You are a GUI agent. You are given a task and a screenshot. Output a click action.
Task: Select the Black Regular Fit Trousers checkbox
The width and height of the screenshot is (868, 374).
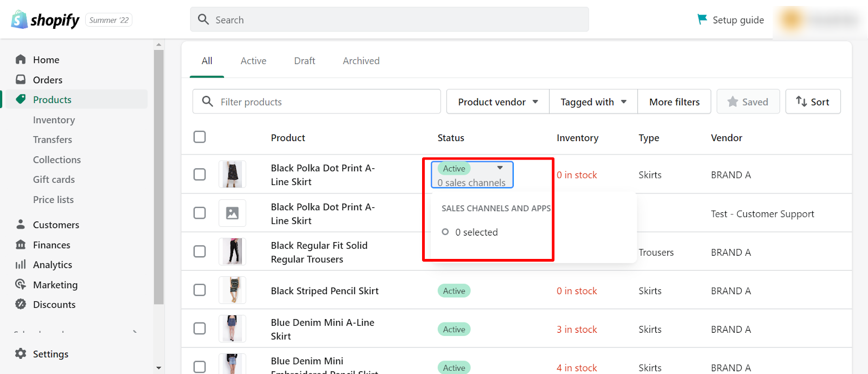coord(200,251)
